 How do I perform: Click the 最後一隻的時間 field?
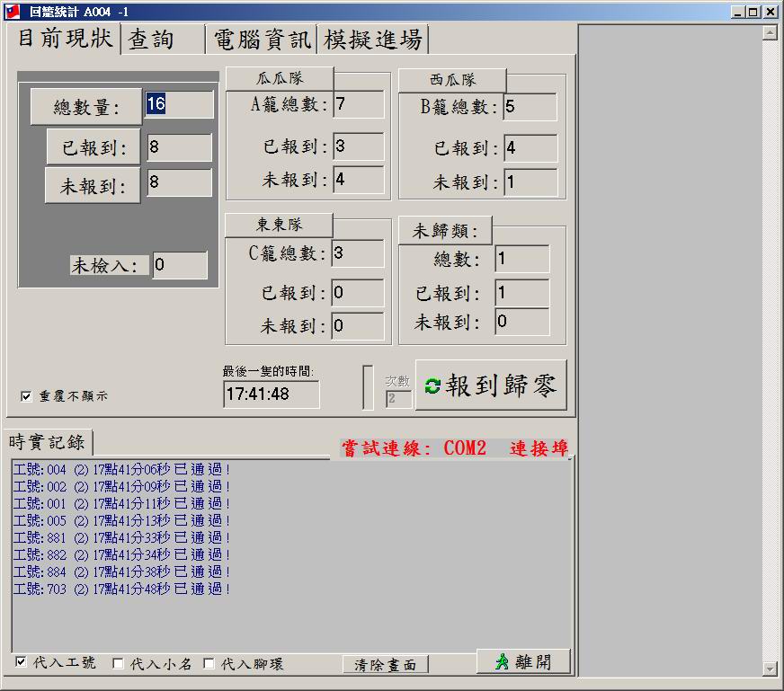tap(271, 394)
